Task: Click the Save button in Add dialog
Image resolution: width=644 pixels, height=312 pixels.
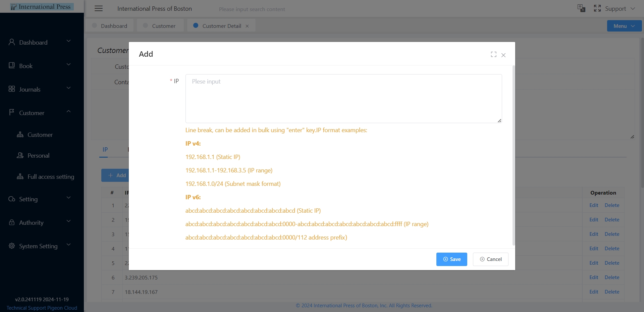Action: point(451,259)
